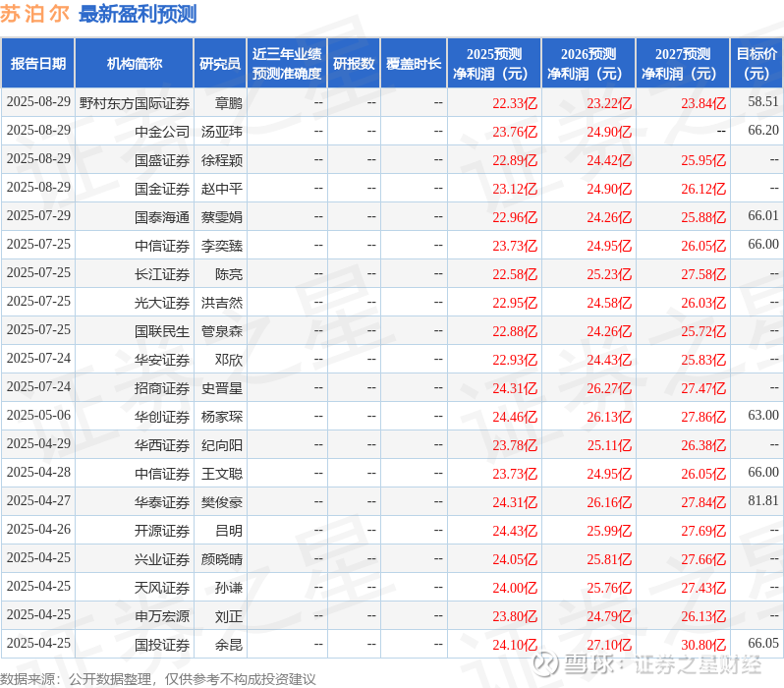
Task: Select the 25.23亿 profit forecast
Action: click(609, 274)
